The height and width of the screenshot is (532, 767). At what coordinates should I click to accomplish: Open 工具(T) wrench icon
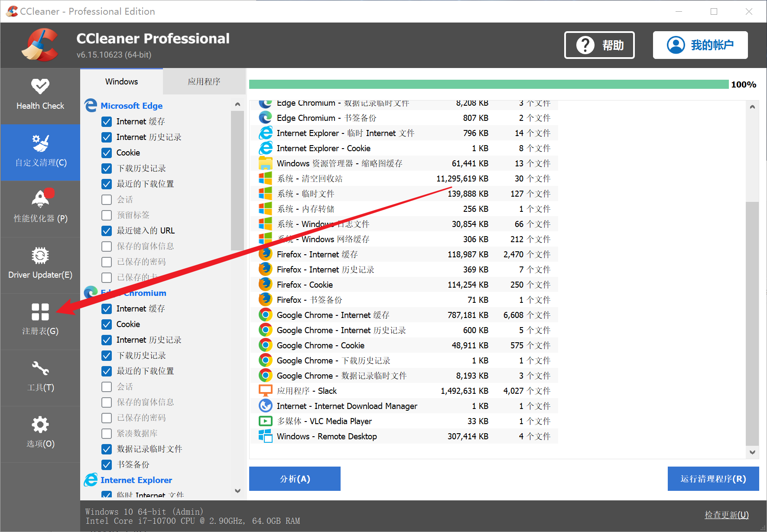tap(40, 368)
